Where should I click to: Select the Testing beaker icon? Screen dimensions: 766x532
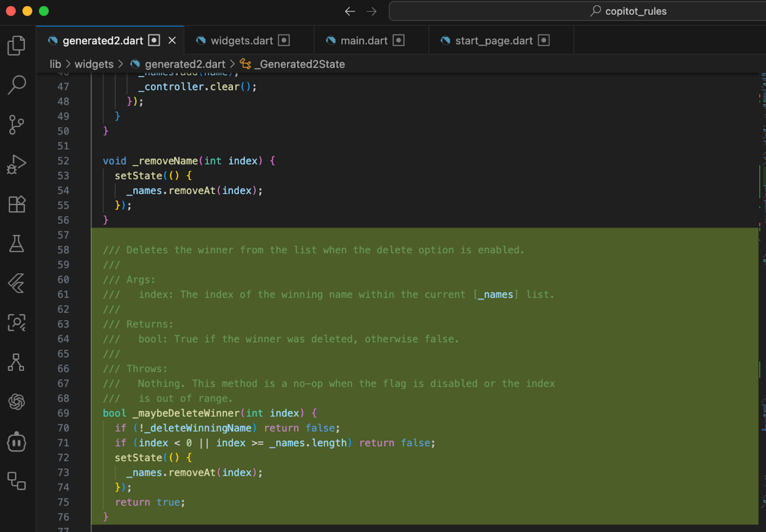click(x=17, y=244)
